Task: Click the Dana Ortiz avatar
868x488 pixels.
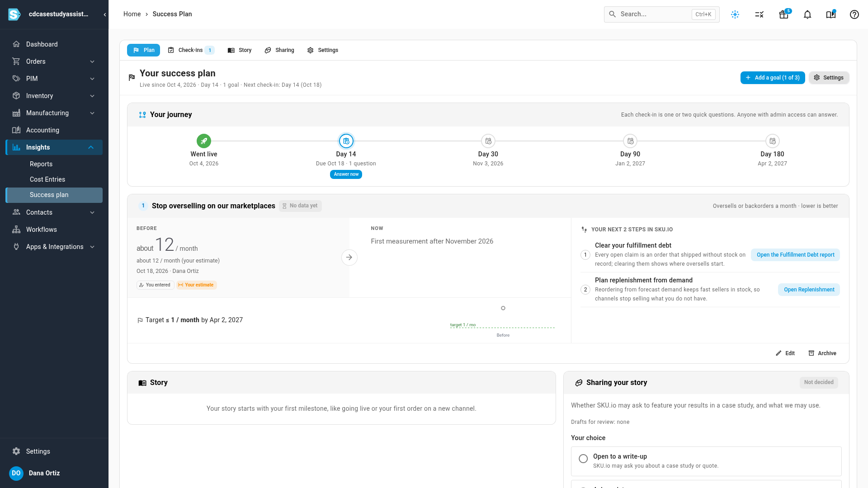Action: tap(16, 473)
